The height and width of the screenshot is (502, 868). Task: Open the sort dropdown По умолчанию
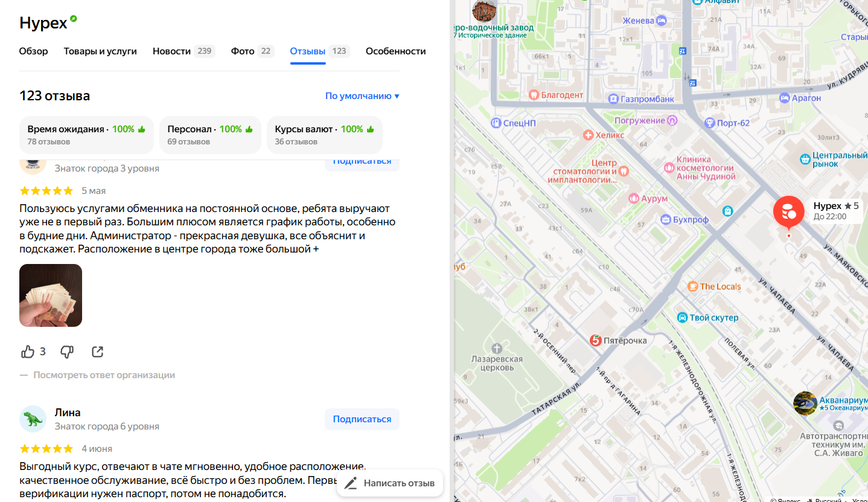362,96
